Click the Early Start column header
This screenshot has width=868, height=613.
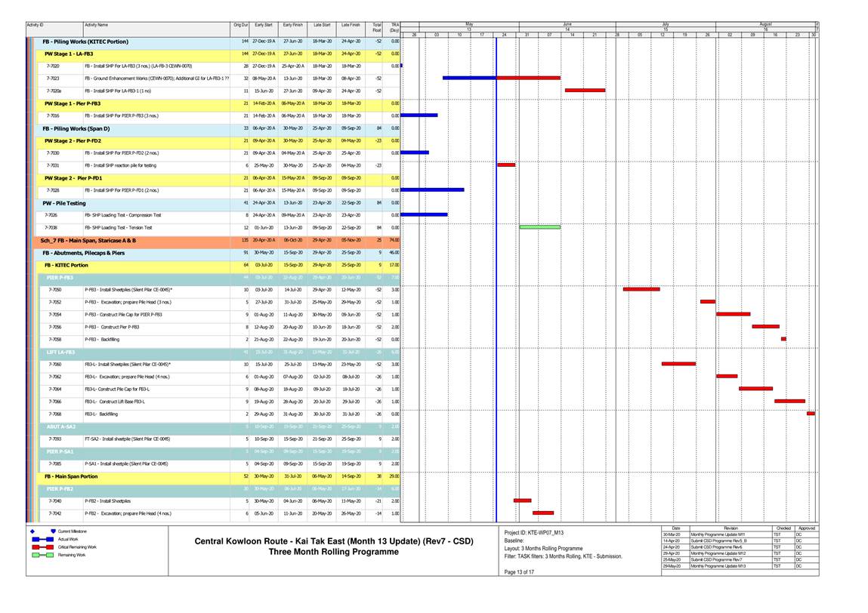[x=264, y=26]
